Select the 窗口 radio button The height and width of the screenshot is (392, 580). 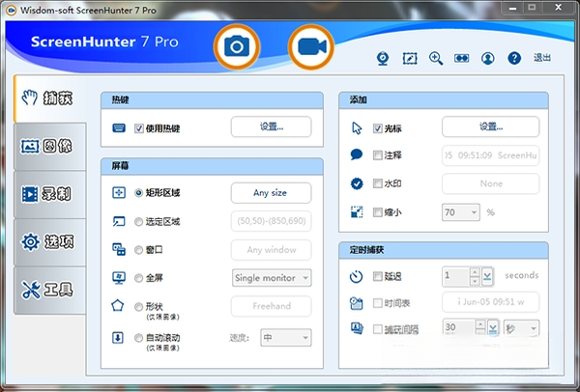pos(138,250)
